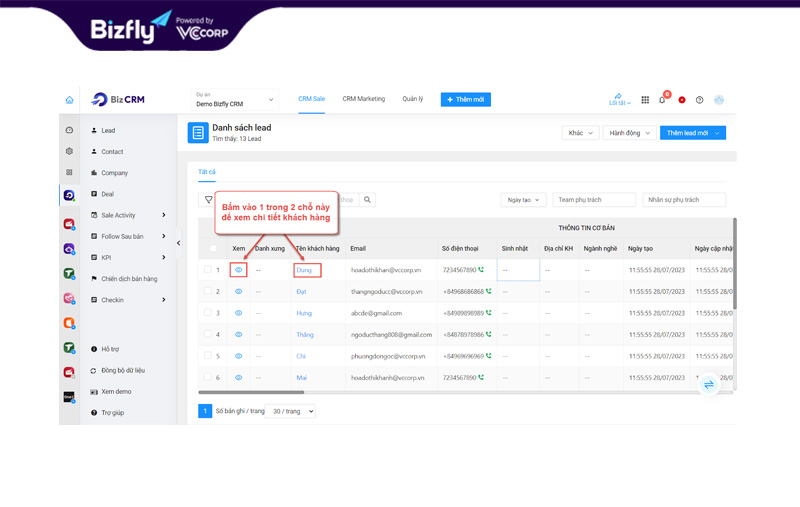The width and height of the screenshot is (800, 507).
Task: Click the phone call icon beside 7234567890
Action: click(481, 270)
